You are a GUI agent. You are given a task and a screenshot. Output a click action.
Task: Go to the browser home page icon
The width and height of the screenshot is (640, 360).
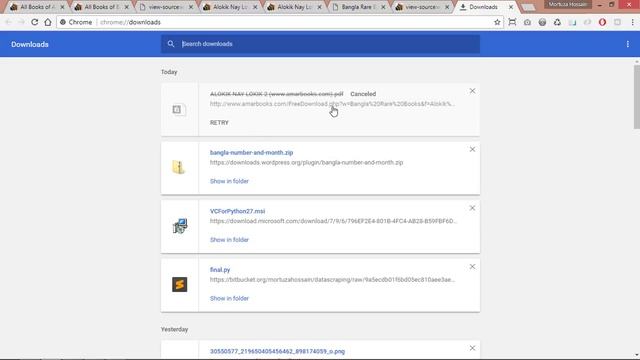[48, 22]
